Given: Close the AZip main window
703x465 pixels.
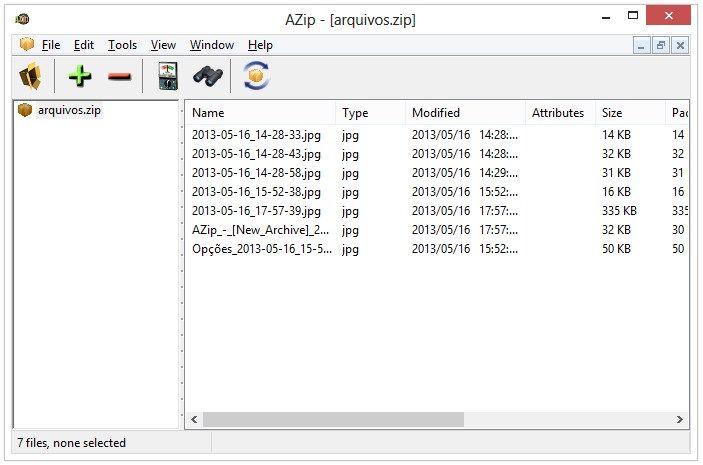Looking at the screenshot, I should coord(668,16).
